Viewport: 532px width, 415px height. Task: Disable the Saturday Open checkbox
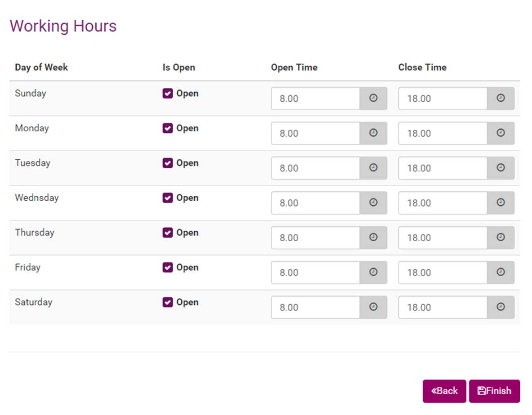(168, 302)
